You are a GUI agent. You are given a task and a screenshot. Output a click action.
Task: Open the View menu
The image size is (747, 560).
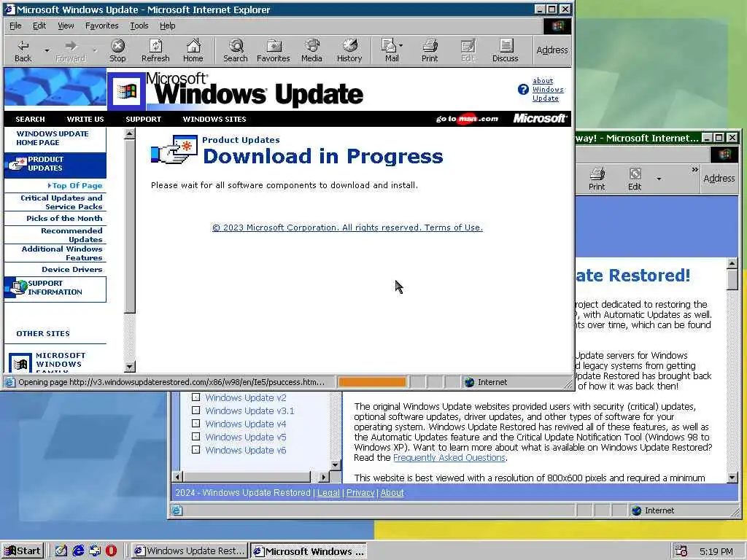[66, 26]
